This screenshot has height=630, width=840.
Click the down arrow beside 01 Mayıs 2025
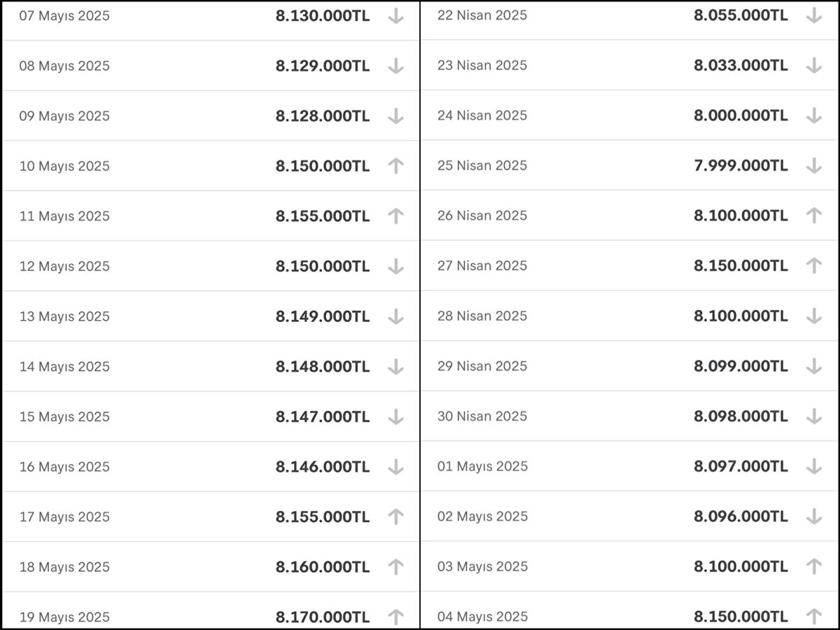point(813,466)
